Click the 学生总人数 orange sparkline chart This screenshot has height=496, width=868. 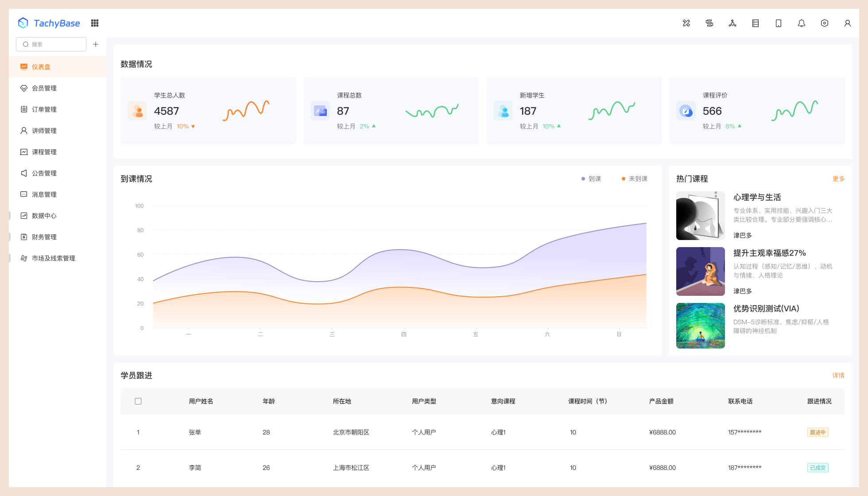pos(246,111)
